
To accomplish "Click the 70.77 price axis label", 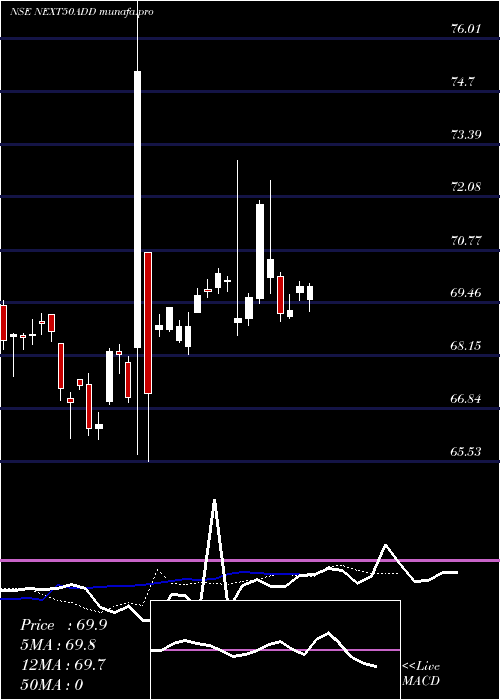I will tap(466, 241).
